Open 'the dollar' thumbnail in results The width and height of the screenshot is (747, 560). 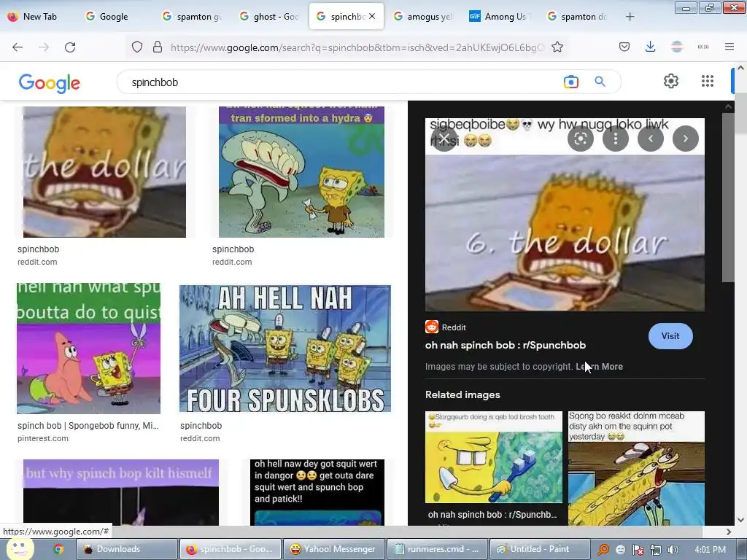(x=104, y=172)
